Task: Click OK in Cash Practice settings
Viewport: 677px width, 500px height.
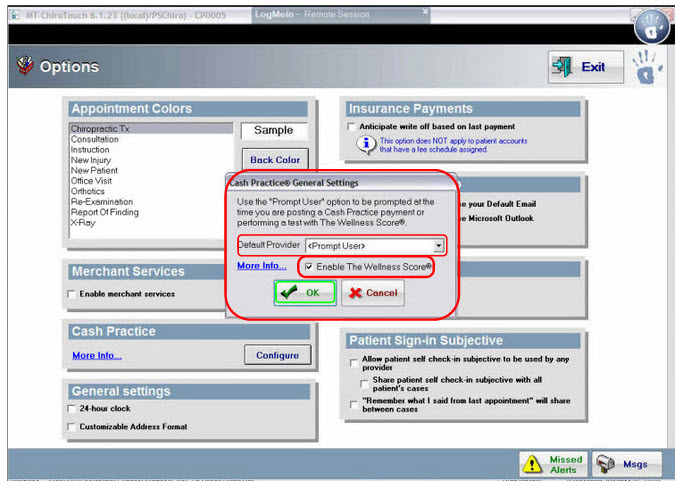Action: coord(305,293)
